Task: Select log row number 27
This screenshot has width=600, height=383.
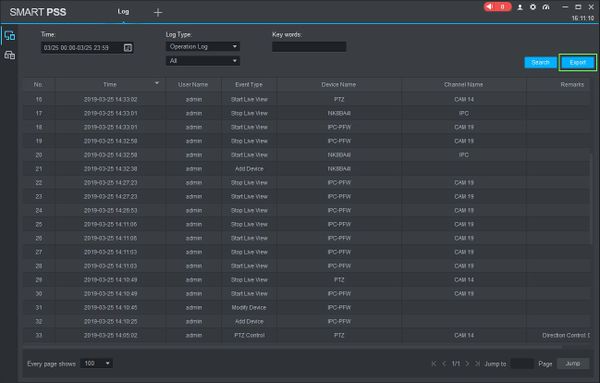Action: [x=306, y=252]
